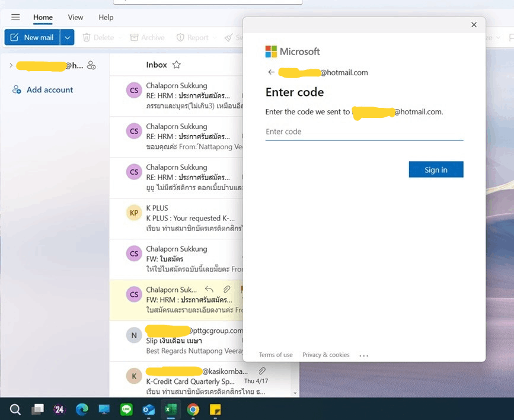Click the account settings icon beside the hotmail account

point(91,66)
